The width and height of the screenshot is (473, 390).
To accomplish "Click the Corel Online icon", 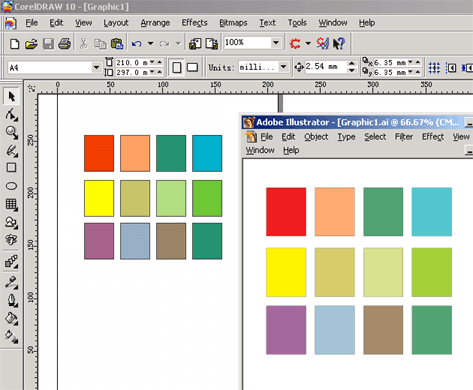I will coord(322,44).
